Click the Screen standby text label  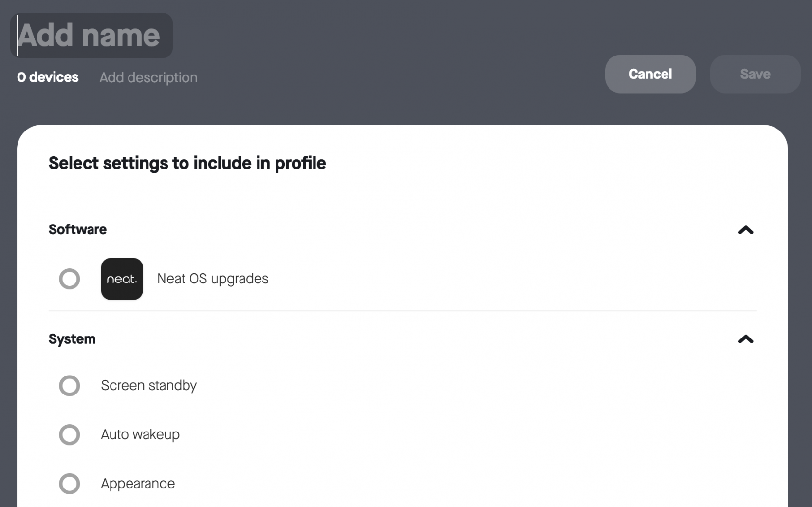click(x=148, y=385)
